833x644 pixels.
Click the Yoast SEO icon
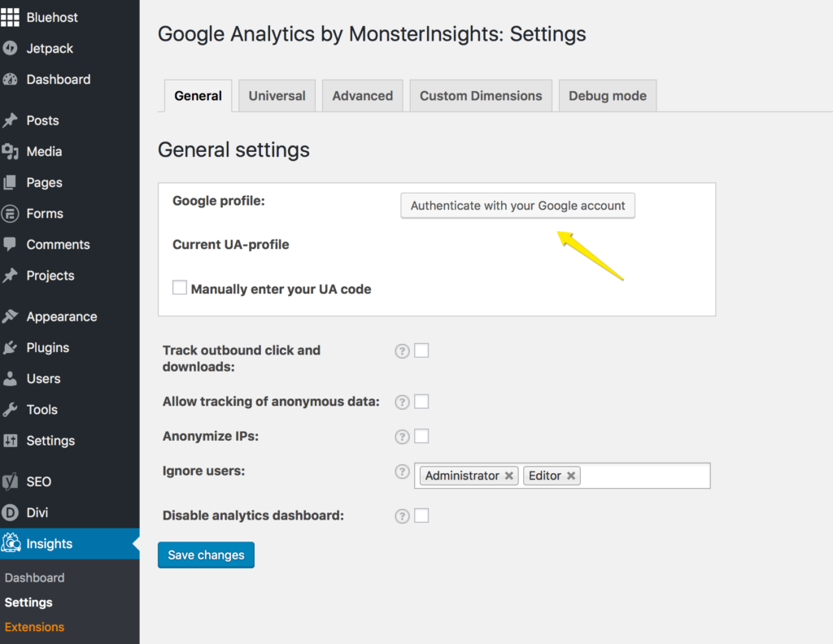point(10,481)
